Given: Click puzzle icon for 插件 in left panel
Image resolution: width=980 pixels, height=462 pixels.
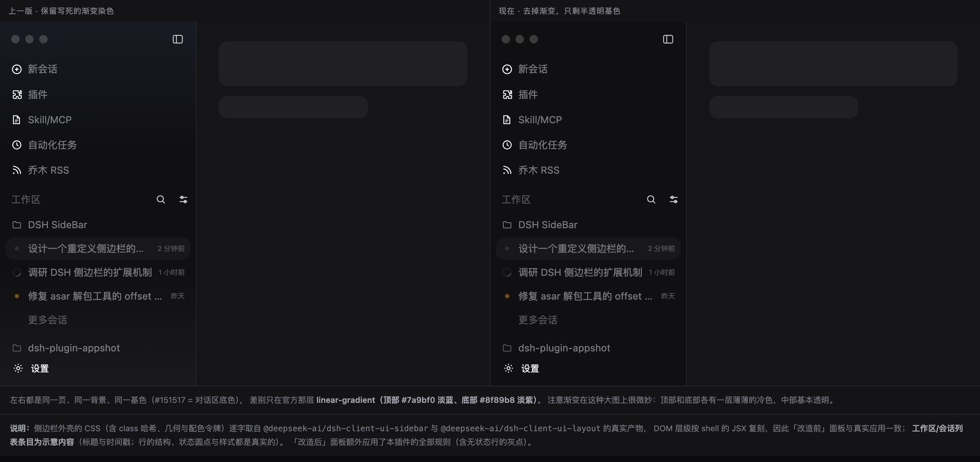Looking at the screenshot, I should 17,94.
